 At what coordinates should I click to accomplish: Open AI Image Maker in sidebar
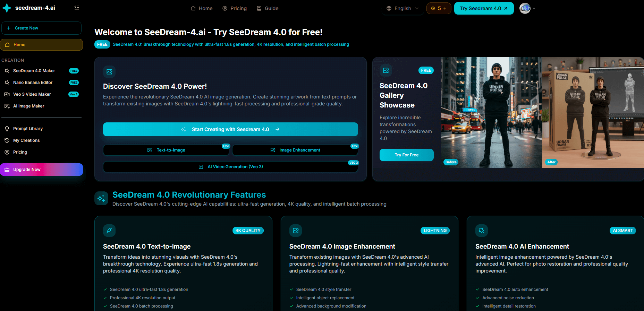[28, 106]
